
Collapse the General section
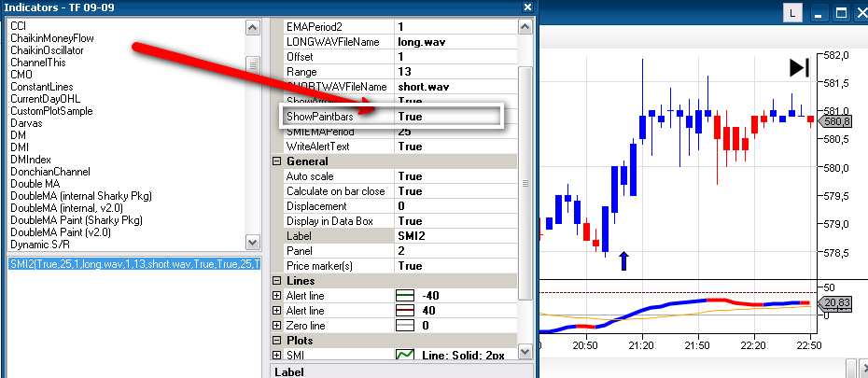pyautogui.click(x=276, y=161)
